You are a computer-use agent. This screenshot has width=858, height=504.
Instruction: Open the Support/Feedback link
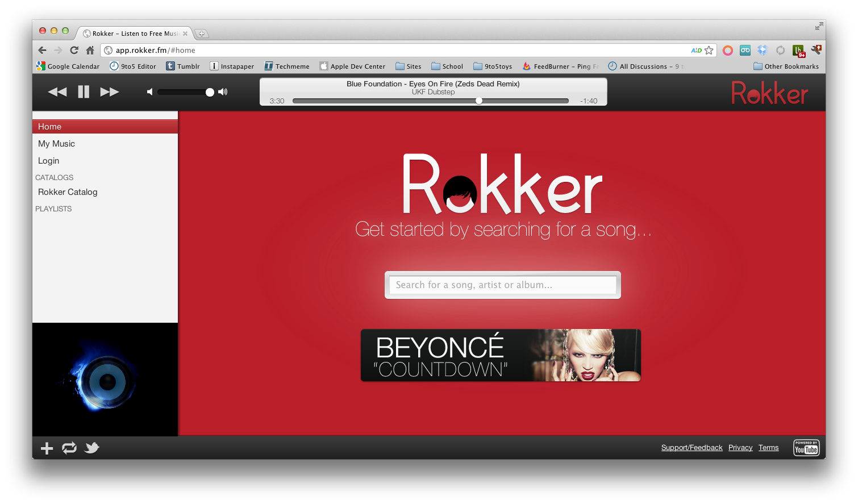pos(692,448)
